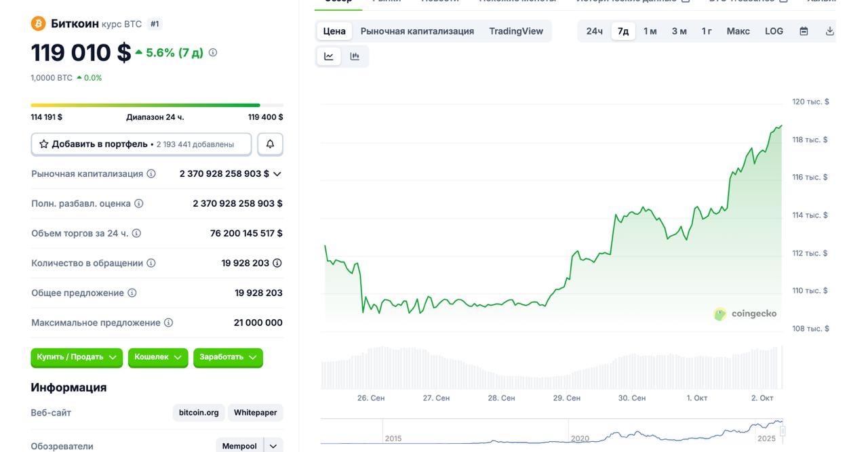
Task: Switch to line chart view icon
Action: click(x=329, y=56)
